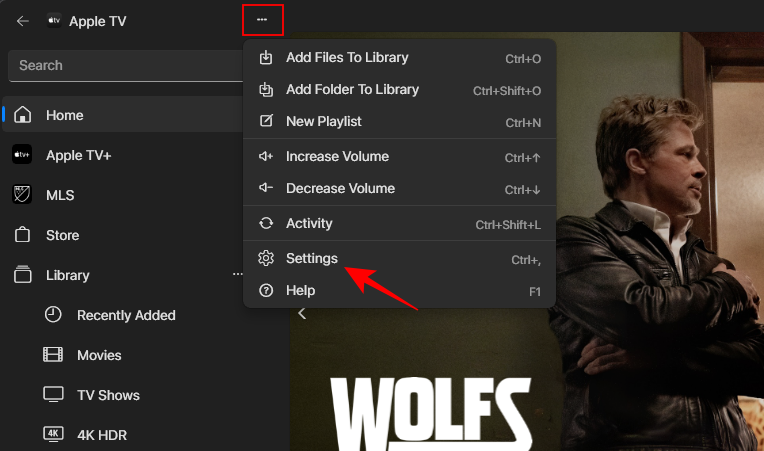Click the Increase Volume speaker icon

(266, 156)
